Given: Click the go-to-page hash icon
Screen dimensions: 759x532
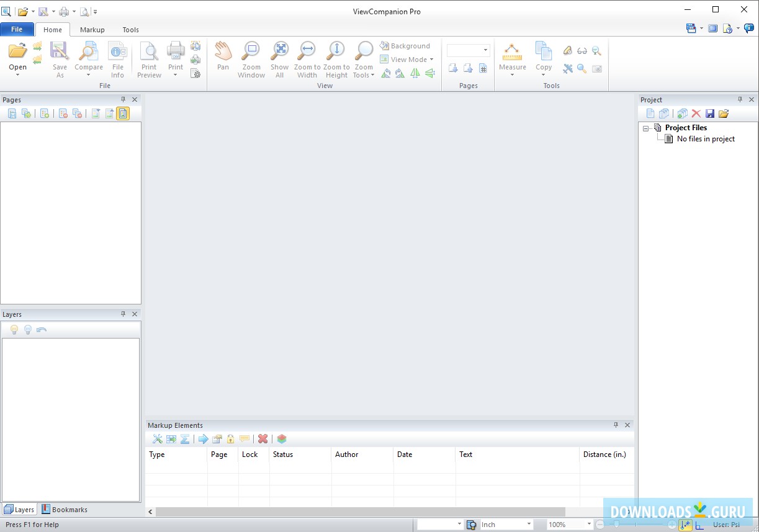Looking at the screenshot, I should pyautogui.click(x=483, y=68).
